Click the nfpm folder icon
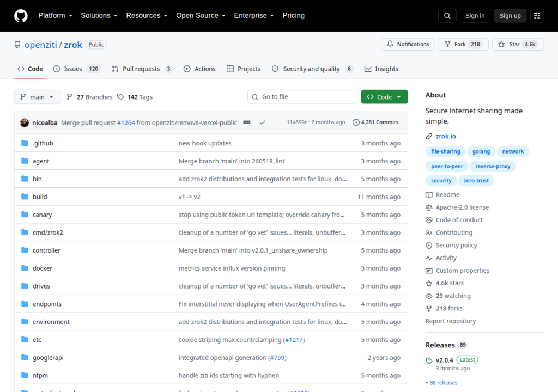The width and height of the screenshot is (558, 392). pos(25,375)
